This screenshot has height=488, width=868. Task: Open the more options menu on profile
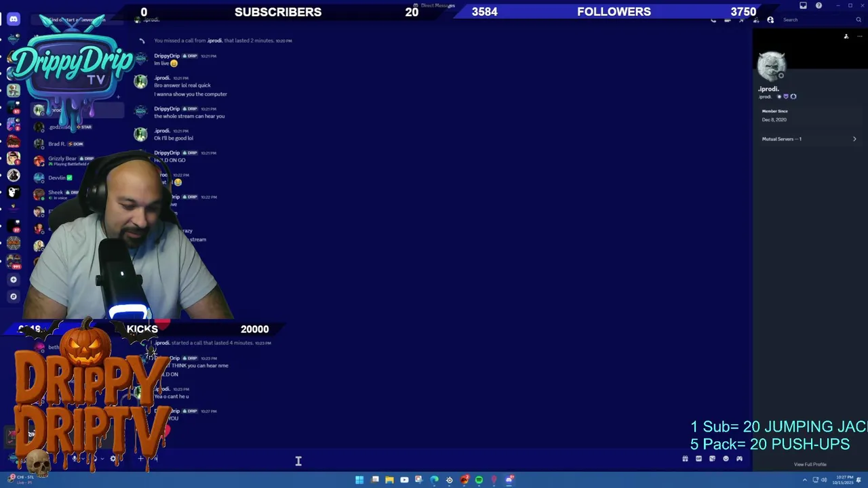859,36
